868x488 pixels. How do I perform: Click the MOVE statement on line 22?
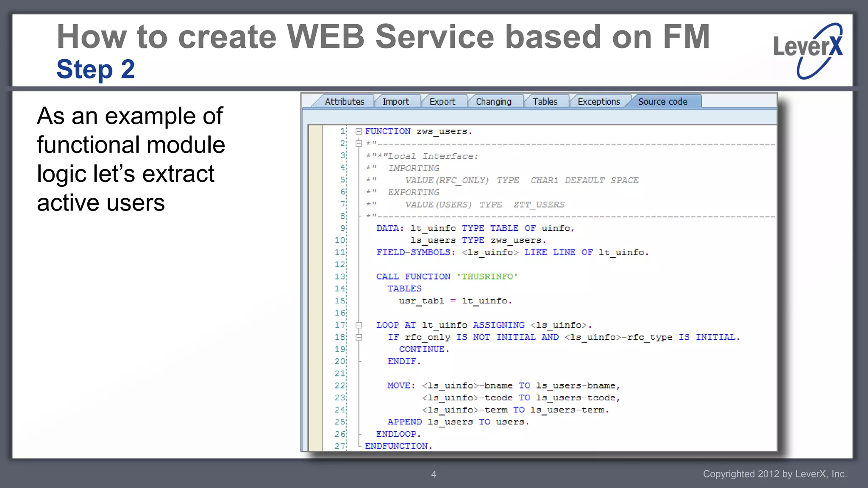coord(504,386)
